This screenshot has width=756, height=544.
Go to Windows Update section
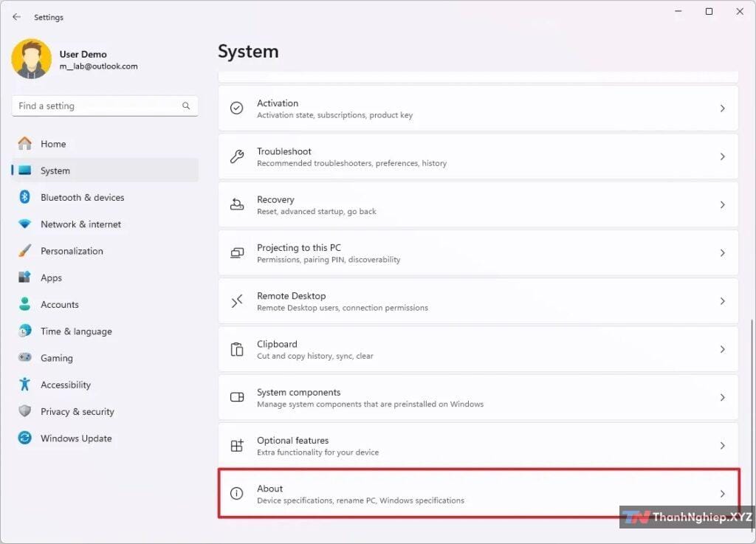point(76,438)
